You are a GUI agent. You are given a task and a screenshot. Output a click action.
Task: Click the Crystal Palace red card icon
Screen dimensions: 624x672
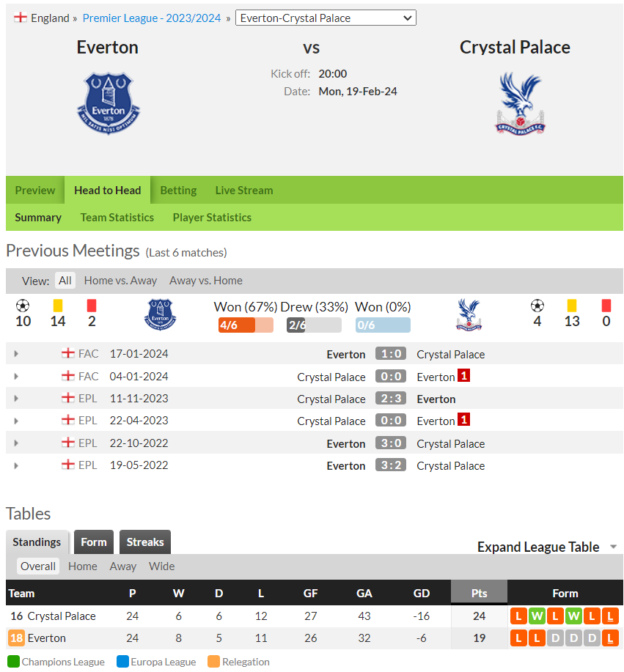(x=606, y=306)
